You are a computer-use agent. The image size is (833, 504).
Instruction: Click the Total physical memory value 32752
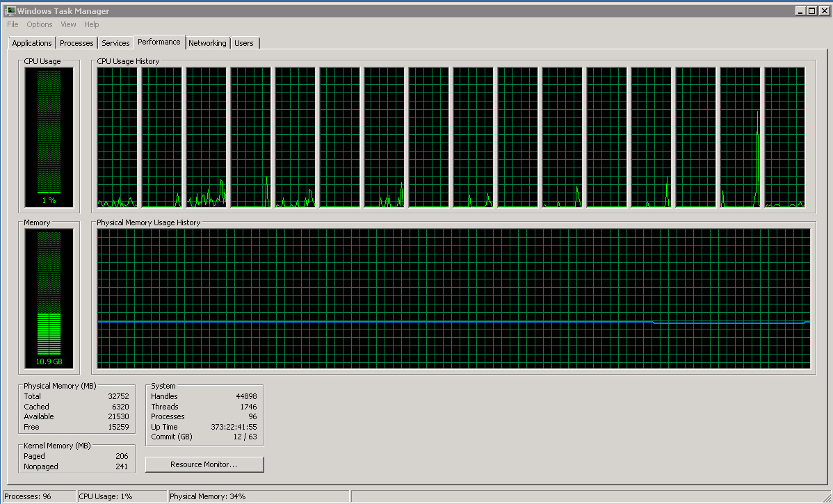(x=118, y=396)
